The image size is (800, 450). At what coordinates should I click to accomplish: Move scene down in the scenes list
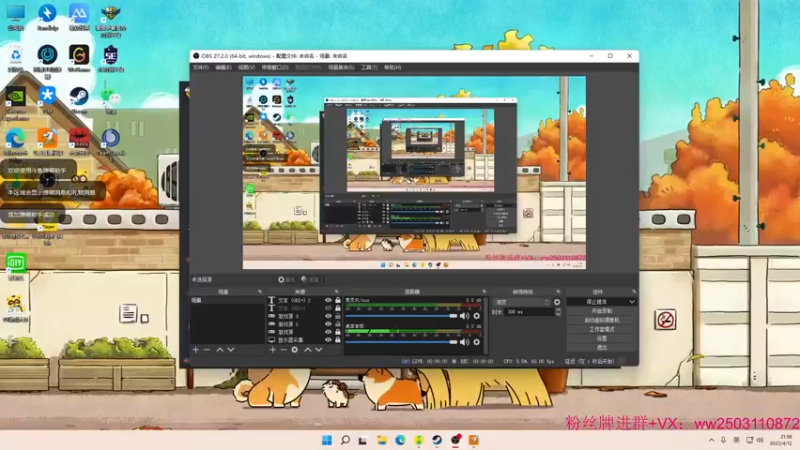click(231, 350)
